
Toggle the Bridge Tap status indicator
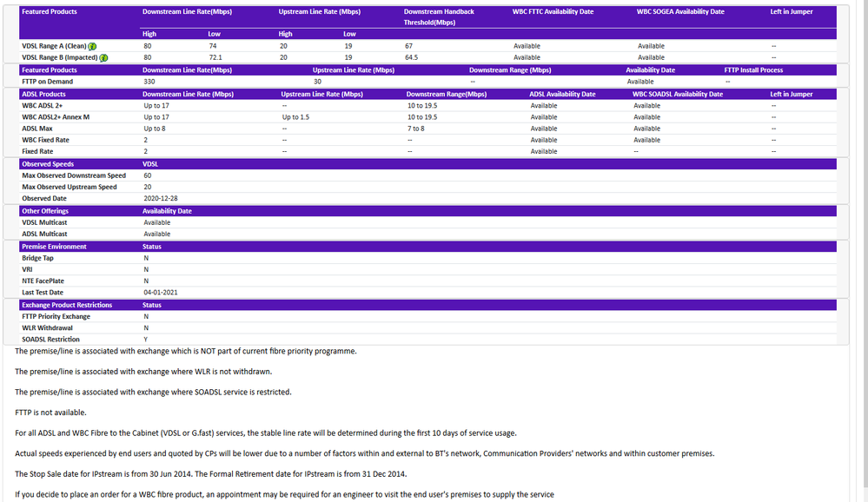coord(145,258)
